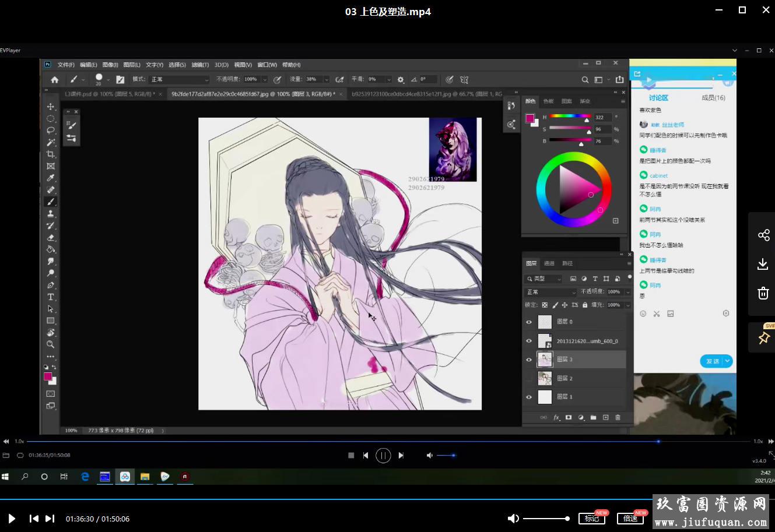
Task: Select the Eraser tool
Action: 51,238
